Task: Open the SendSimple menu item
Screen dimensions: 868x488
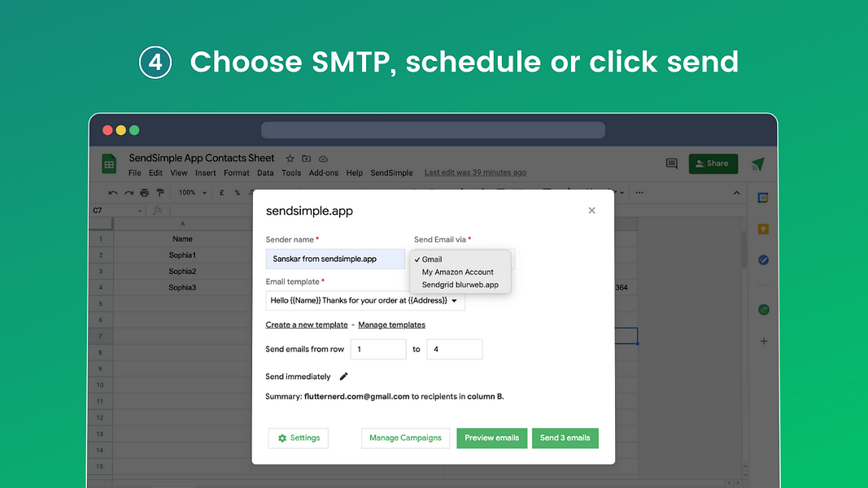Action: coord(391,172)
